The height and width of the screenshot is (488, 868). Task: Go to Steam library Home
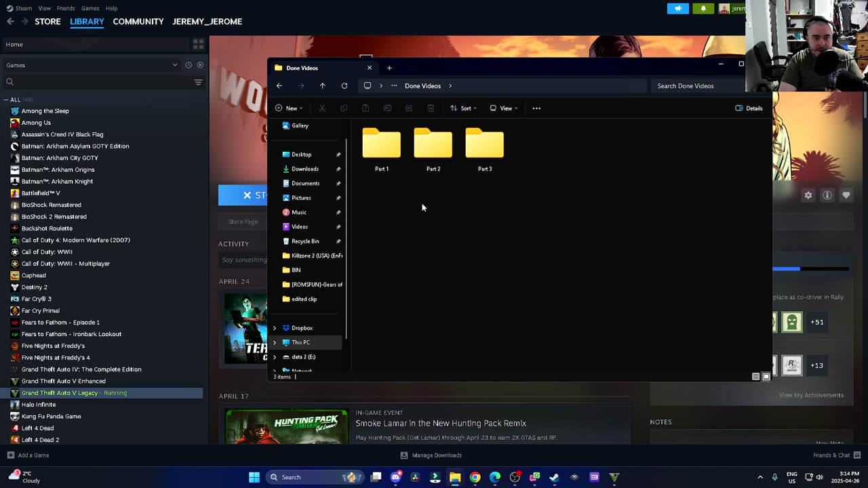tap(95, 45)
